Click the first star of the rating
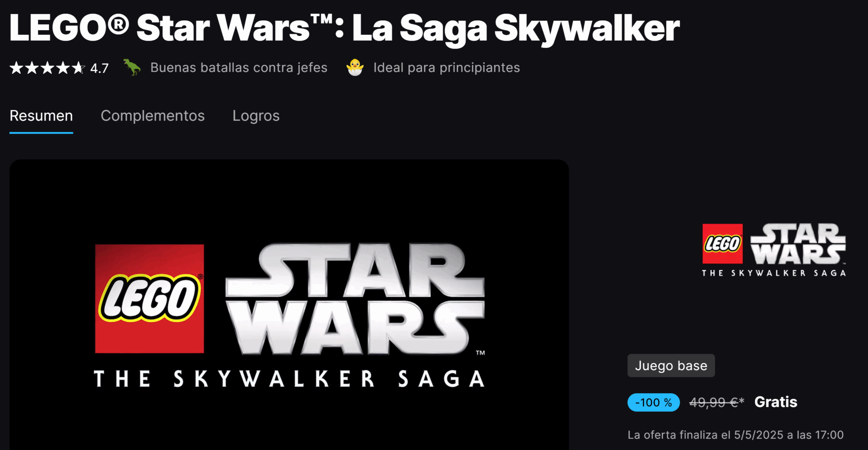 pyautogui.click(x=17, y=68)
